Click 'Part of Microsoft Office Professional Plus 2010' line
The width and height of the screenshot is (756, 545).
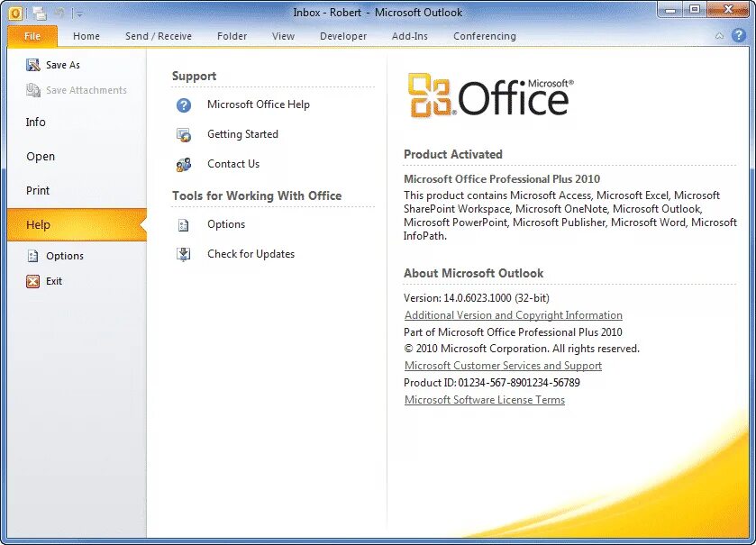click(x=513, y=332)
